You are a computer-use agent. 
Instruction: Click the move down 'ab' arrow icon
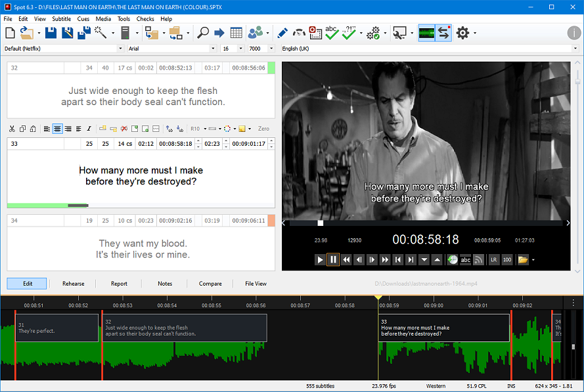coord(180,129)
